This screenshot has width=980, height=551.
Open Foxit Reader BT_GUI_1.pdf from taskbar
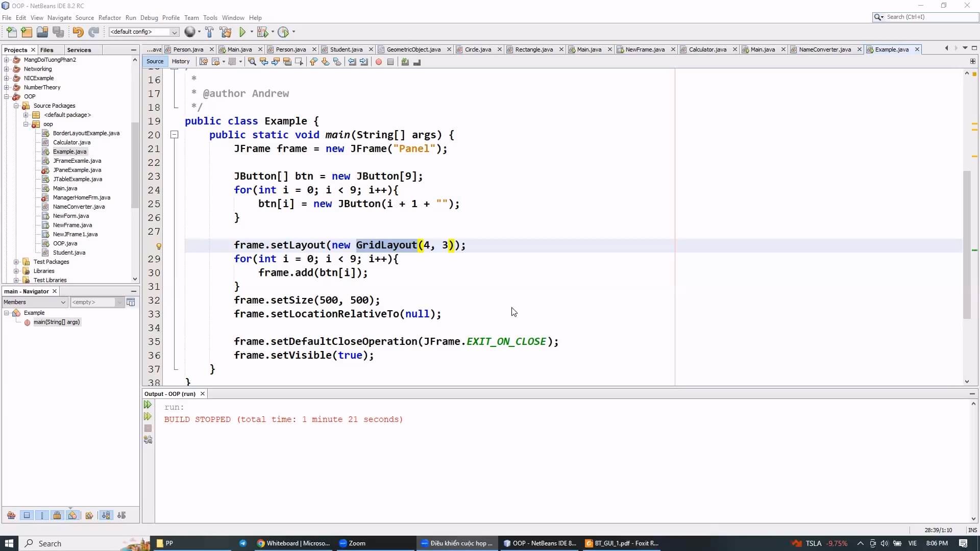pyautogui.click(x=622, y=543)
